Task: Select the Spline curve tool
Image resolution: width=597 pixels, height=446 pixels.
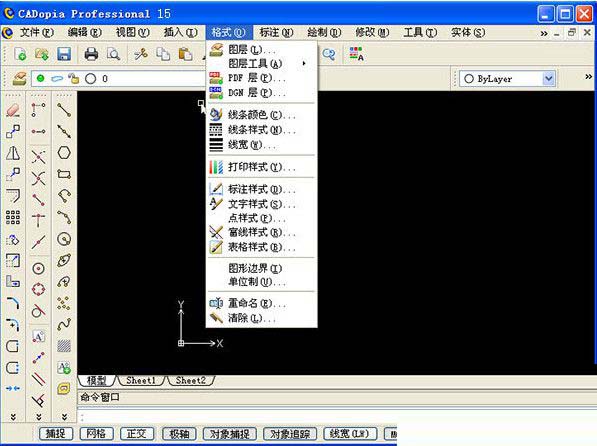Action: 64,325
